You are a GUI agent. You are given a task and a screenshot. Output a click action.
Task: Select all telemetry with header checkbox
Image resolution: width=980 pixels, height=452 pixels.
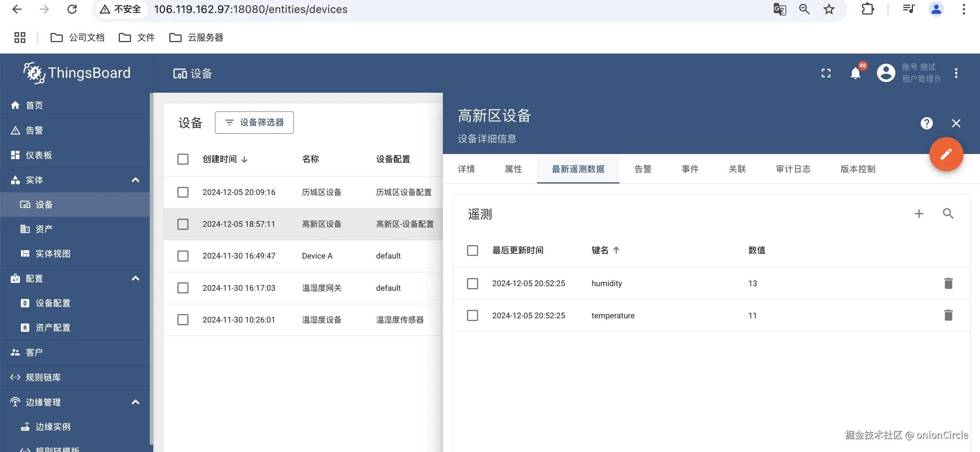[472, 251]
